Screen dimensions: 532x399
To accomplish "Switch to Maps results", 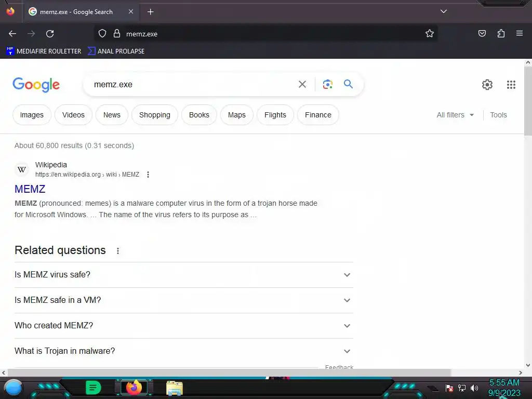I will [237, 115].
